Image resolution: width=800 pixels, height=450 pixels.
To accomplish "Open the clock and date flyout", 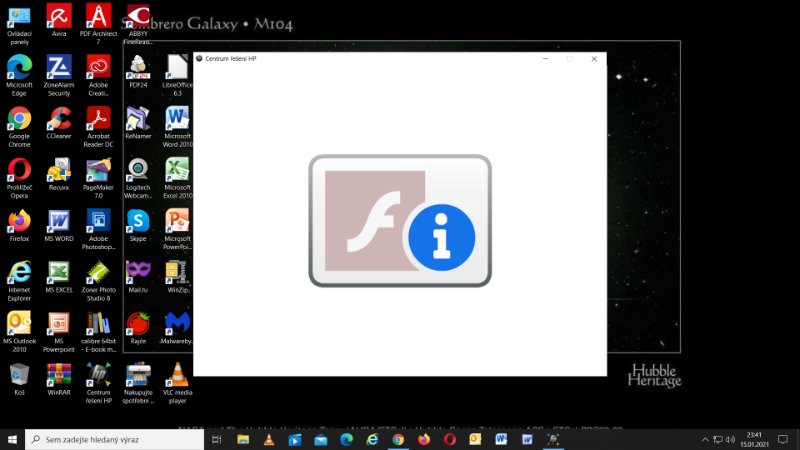I will pos(754,439).
